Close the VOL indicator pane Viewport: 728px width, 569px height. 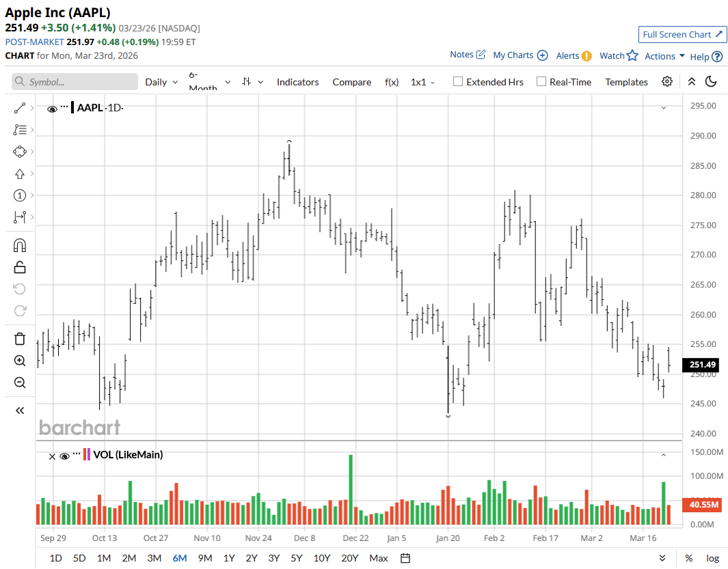coord(52,457)
